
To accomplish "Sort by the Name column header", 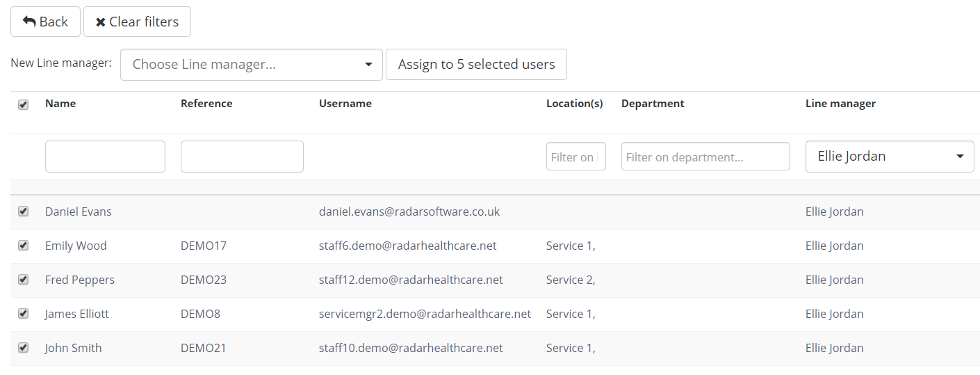I will (x=60, y=104).
